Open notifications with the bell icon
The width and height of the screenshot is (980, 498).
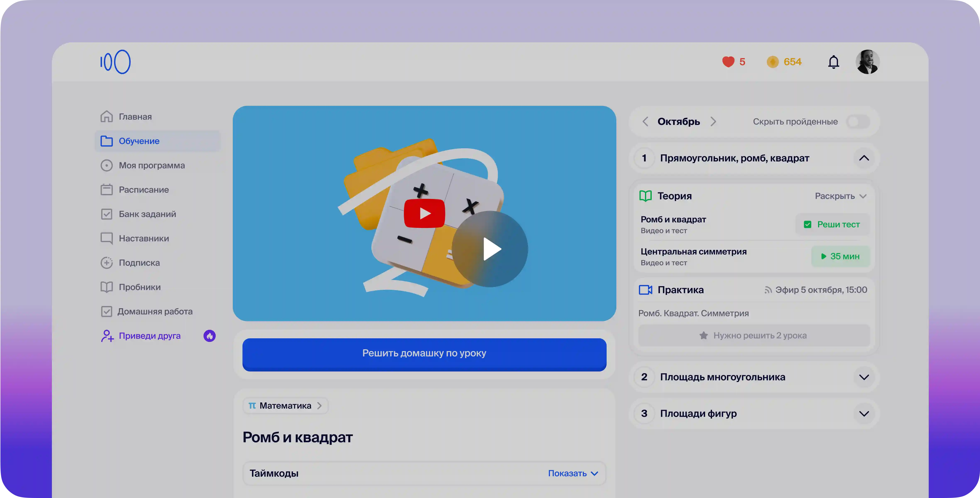[833, 62]
